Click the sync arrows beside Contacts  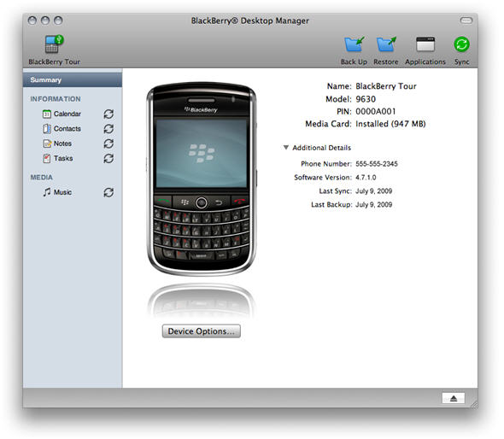click(x=108, y=129)
